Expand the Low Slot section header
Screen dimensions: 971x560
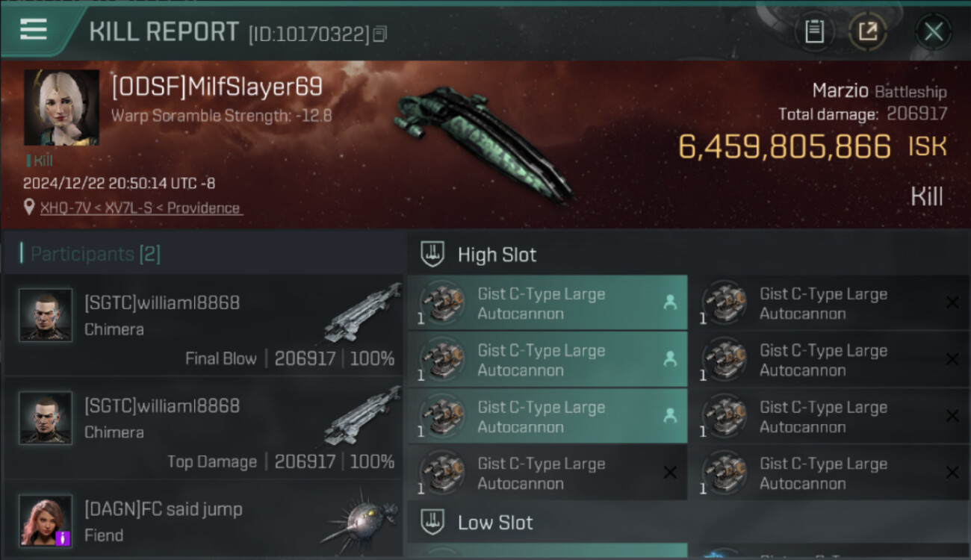689,523
